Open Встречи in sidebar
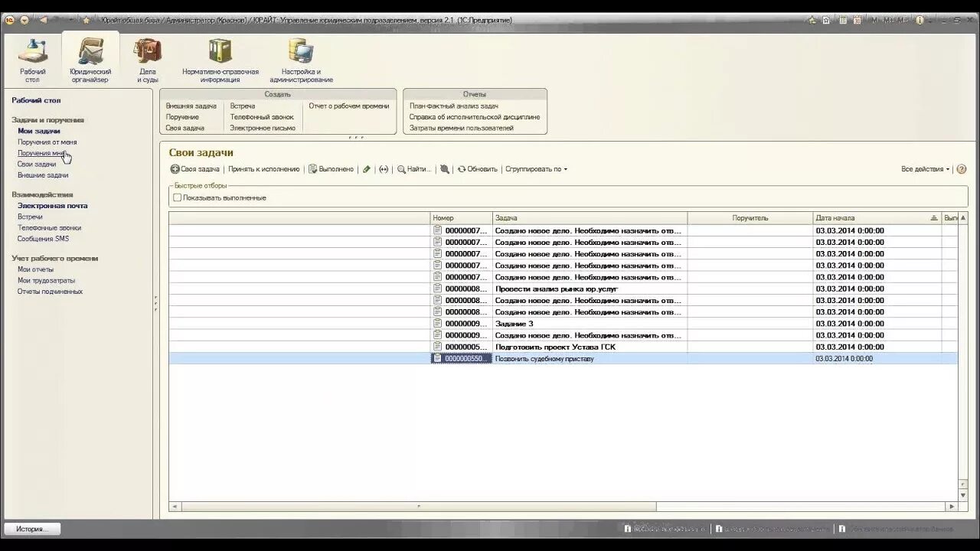The width and height of the screenshot is (980, 551). pos(30,217)
